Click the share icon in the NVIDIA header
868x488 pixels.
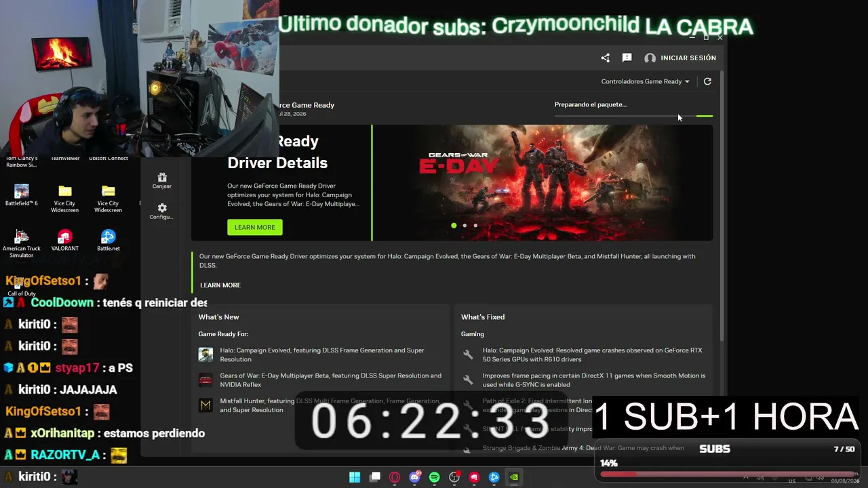605,58
